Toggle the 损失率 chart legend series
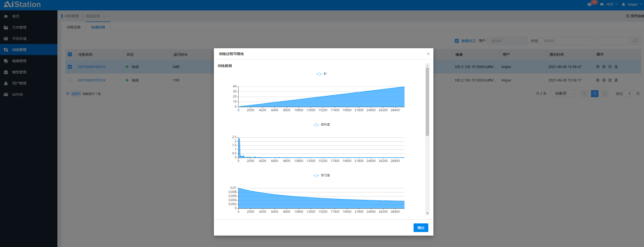Image resolution: width=644 pixels, height=247 pixels. tap(322, 125)
